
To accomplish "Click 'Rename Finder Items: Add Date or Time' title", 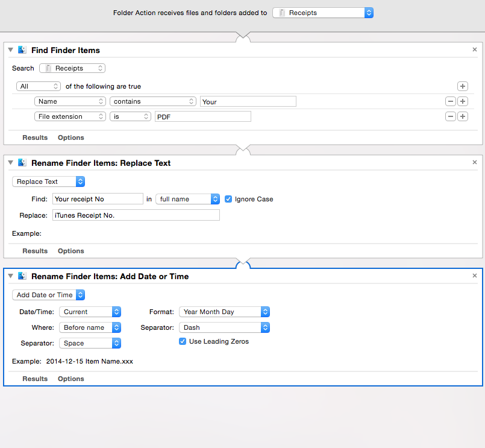I will 110,276.
